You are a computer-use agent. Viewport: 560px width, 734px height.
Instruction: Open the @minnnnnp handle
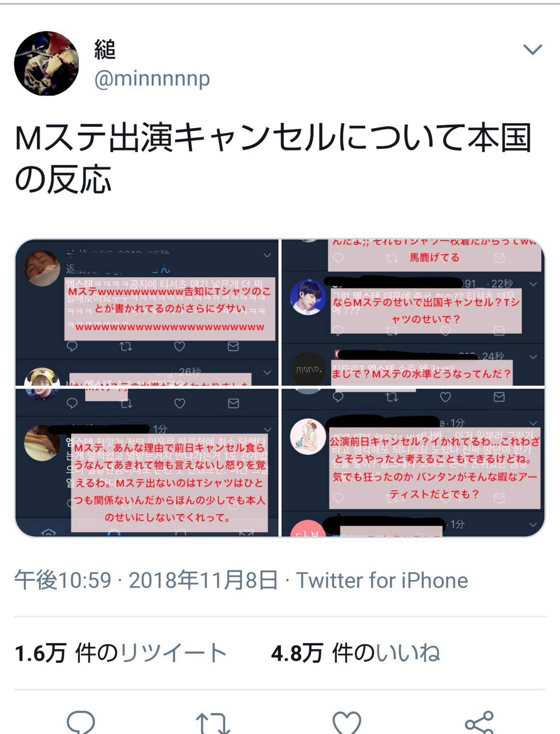152,79
